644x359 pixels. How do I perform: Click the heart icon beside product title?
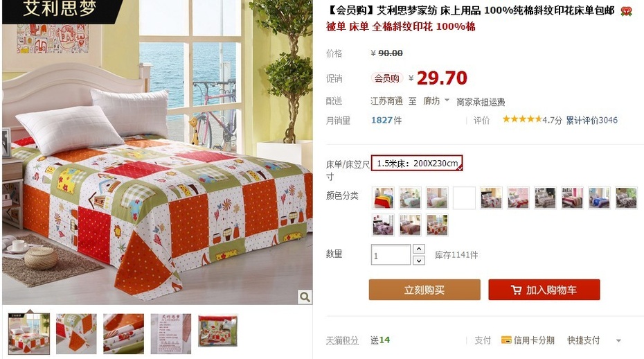click(x=626, y=11)
